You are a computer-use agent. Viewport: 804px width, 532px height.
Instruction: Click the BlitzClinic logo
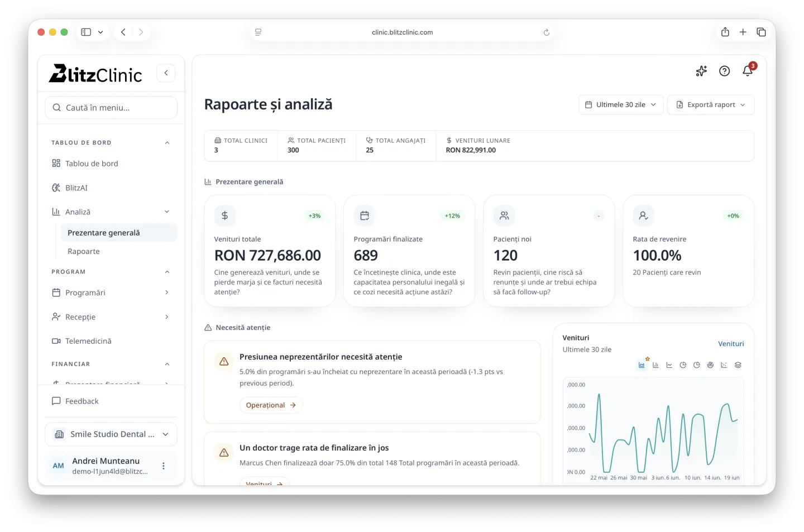(x=95, y=74)
